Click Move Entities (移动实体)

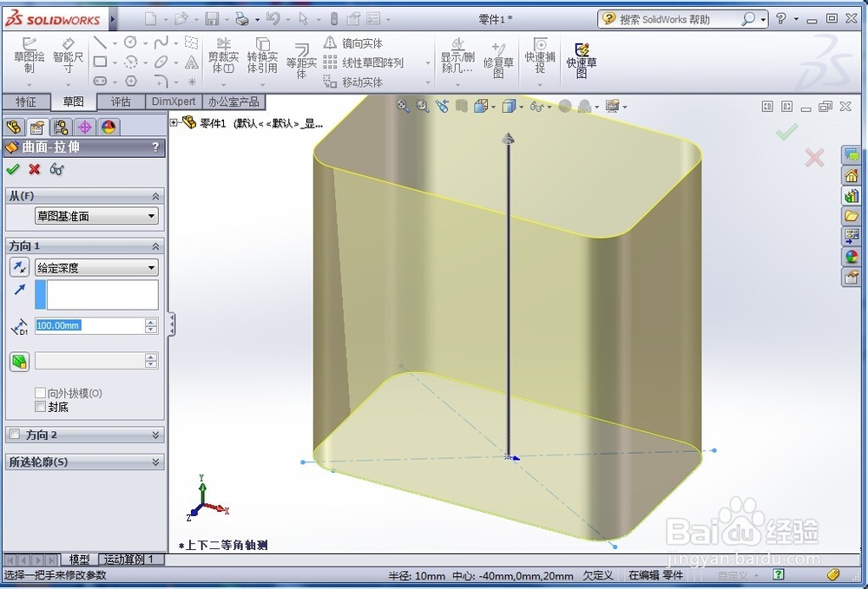pos(353,82)
